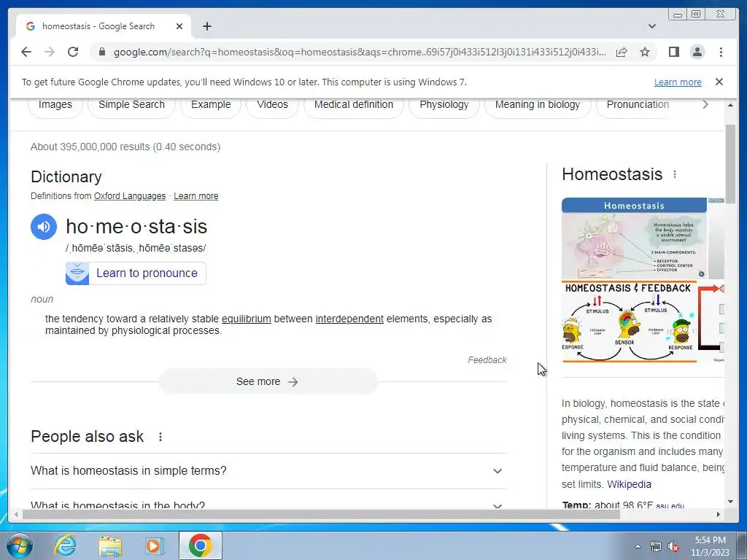
Task: Play the homeostasis pronunciation audio
Action: [x=44, y=227]
